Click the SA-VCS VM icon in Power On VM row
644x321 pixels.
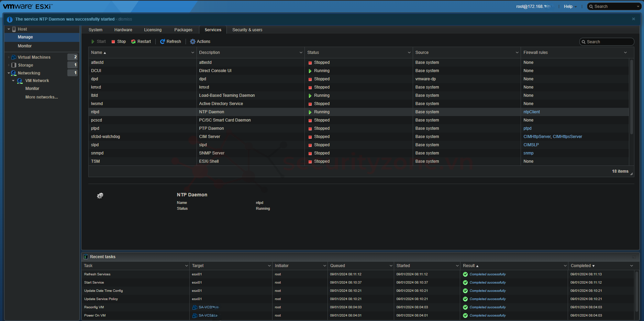pyautogui.click(x=195, y=316)
